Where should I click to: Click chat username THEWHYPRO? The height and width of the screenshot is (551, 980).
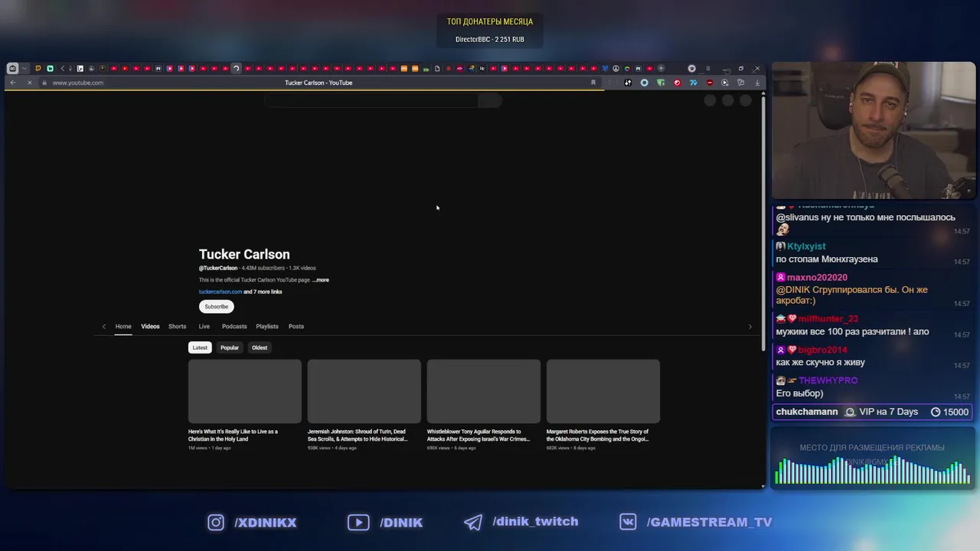828,380
